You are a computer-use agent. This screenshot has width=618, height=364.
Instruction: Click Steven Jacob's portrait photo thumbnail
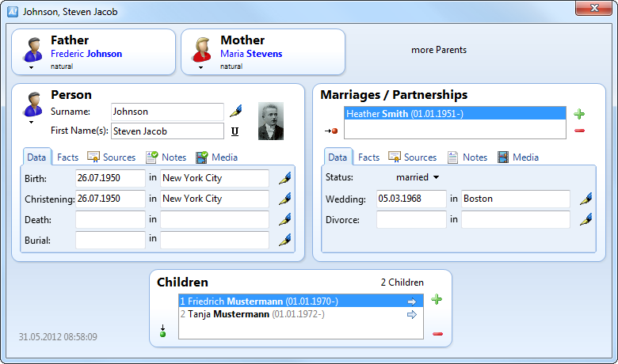click(270, 121)
